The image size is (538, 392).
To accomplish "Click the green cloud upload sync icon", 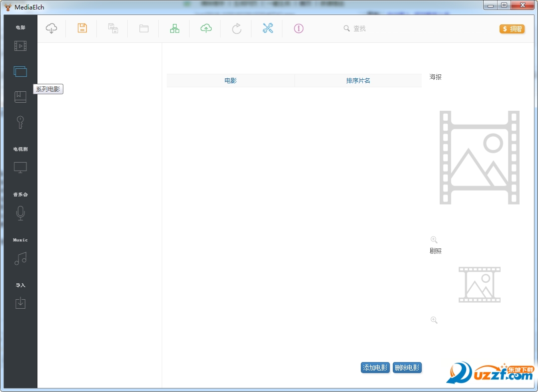I will 206,28.
